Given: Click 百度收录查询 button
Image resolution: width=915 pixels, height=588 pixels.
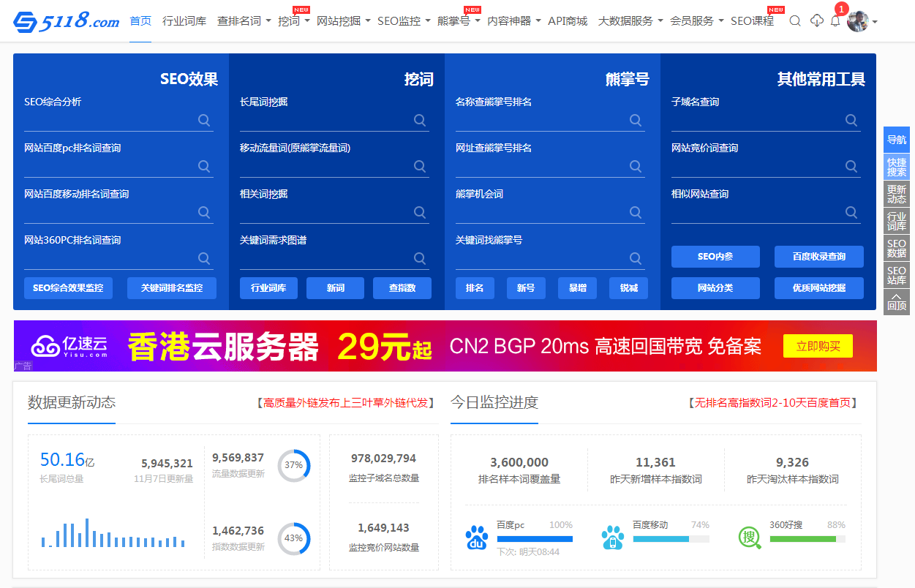Looking at the screenshot, I should coord(819,257).
